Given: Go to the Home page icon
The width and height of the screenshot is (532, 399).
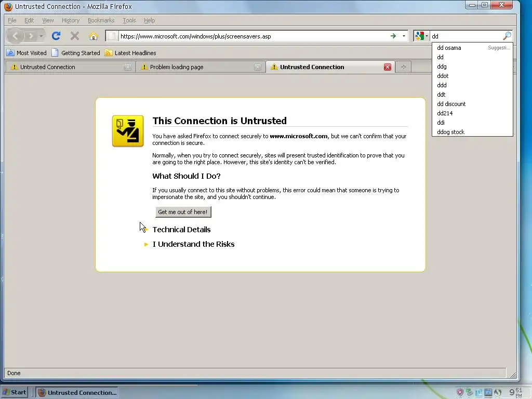Looking at the screenshot, I should coord(94,36).
